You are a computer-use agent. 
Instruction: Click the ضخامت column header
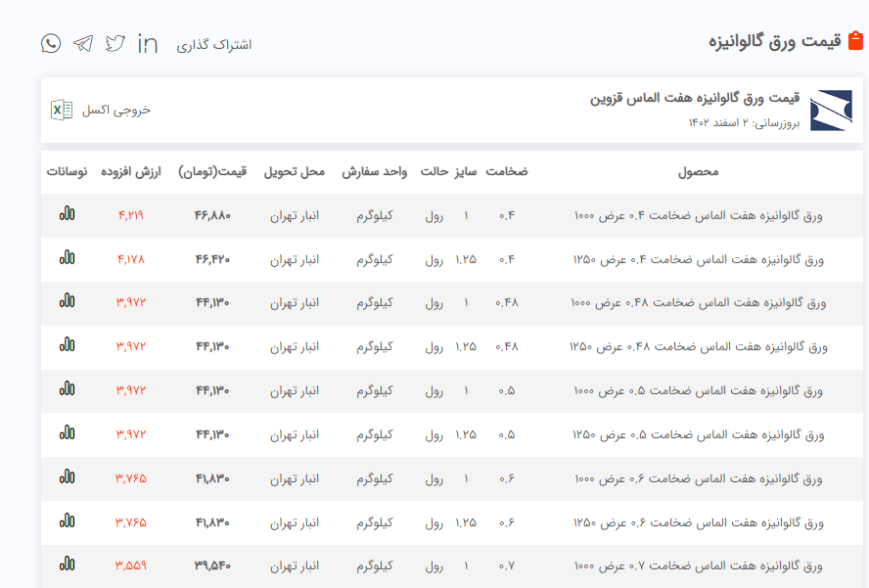(x=507, y=171)
